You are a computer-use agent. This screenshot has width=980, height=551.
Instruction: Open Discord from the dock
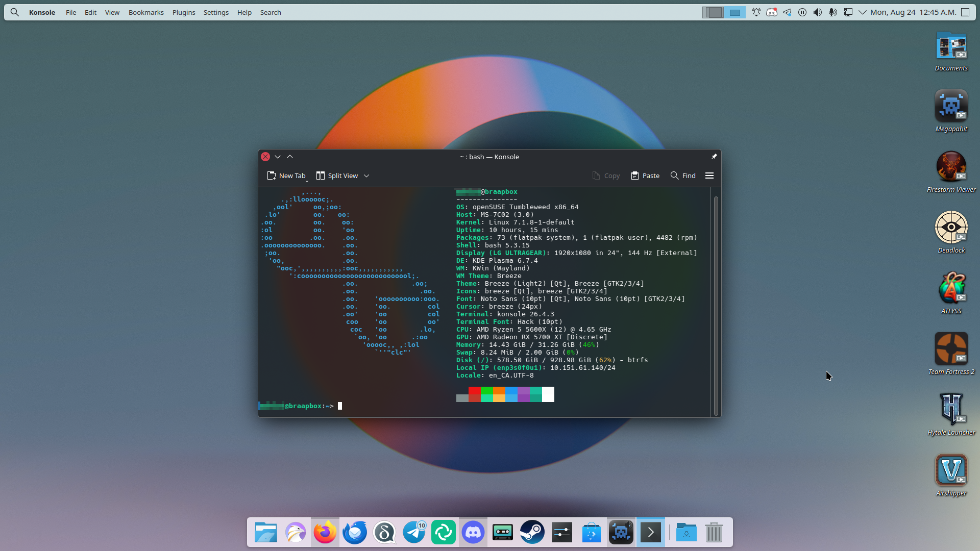[x=473, y=533]
